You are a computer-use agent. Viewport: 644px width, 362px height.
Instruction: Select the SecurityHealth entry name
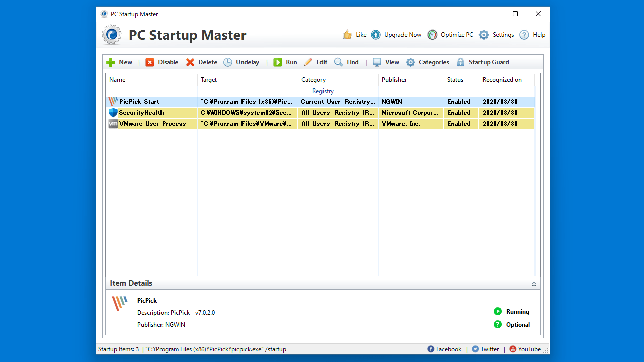[141, 113]
